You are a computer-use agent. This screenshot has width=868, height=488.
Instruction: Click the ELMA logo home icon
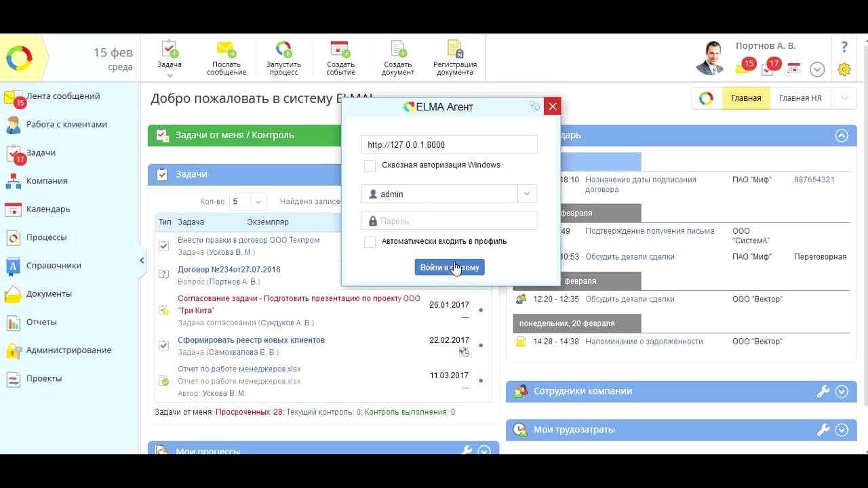(x=20, y=59)
